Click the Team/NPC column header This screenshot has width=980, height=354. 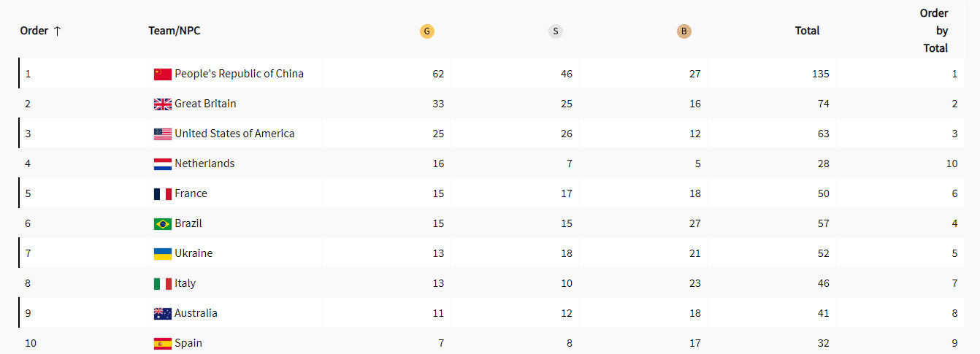174,31
